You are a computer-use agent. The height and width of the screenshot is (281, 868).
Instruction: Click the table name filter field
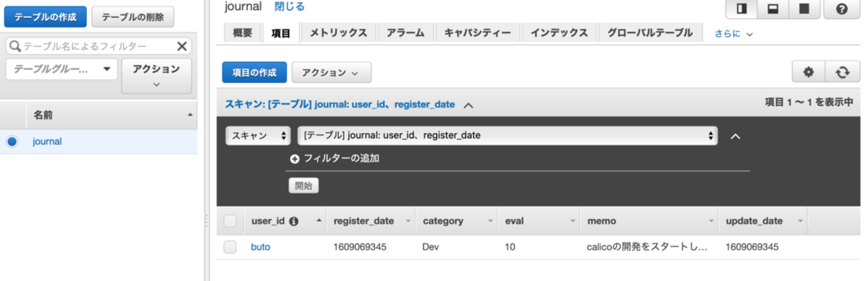tap(94, 46)
